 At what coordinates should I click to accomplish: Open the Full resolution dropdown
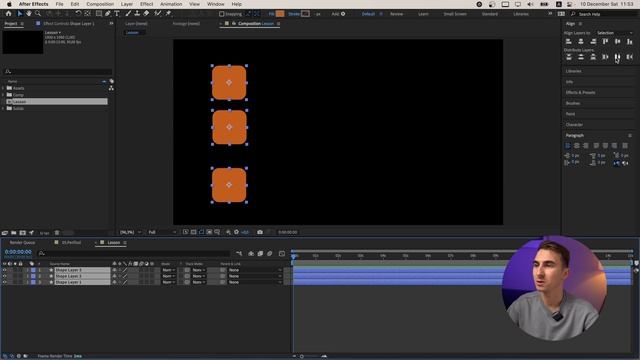pos(162,232)
